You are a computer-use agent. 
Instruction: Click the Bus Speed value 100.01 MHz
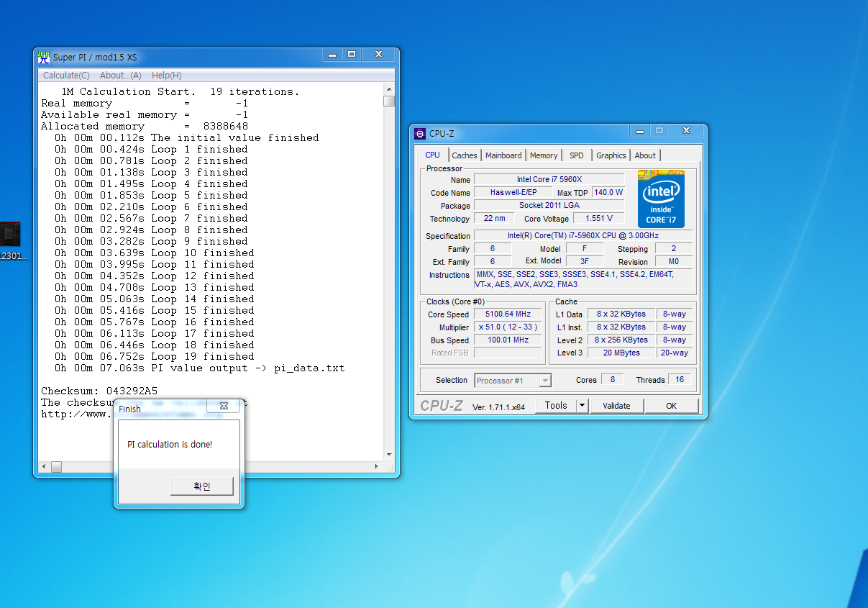pos(508,340)
